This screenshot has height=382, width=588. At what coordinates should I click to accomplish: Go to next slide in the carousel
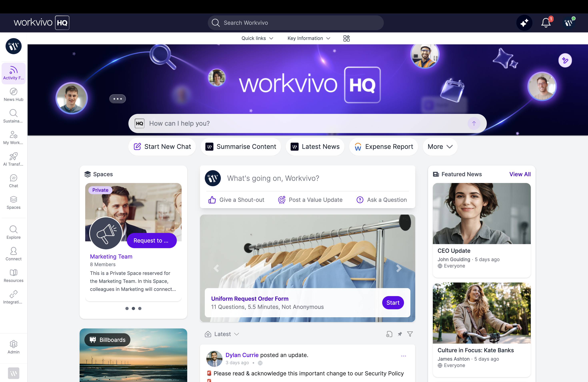click(399, 268)
